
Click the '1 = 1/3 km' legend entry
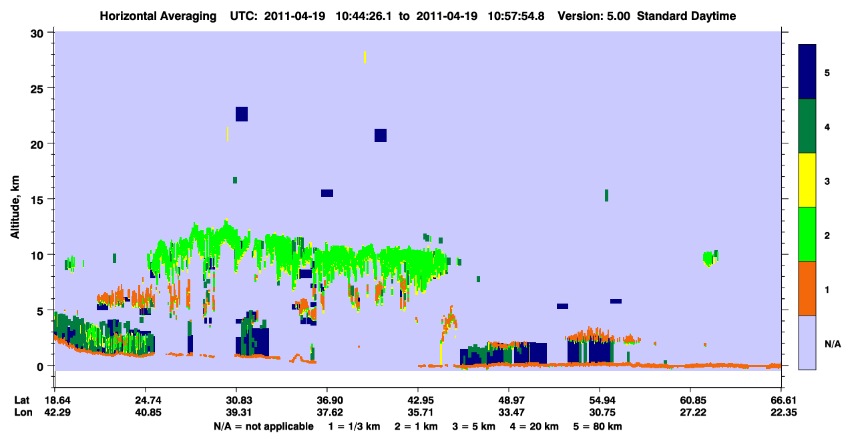coord(355,426)
